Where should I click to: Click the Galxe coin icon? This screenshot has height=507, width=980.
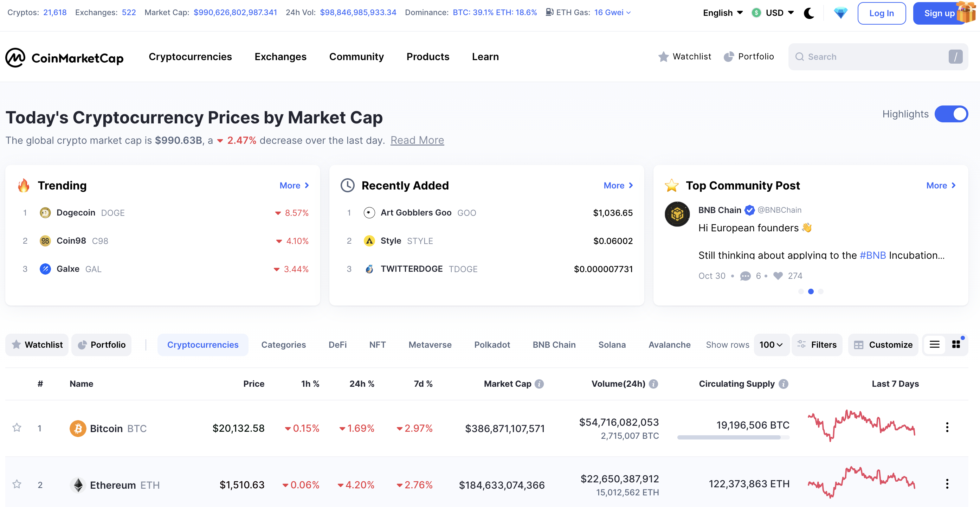click(45, 269)
